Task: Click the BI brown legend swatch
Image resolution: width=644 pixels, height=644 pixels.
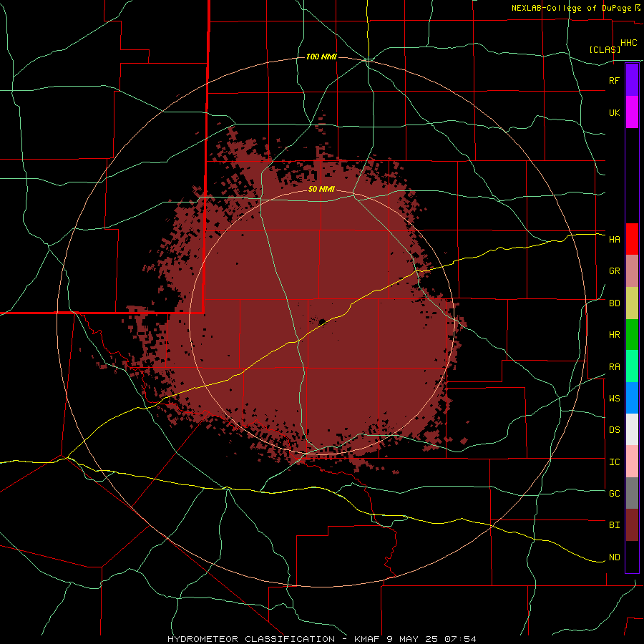Action: tap(632, 525)
